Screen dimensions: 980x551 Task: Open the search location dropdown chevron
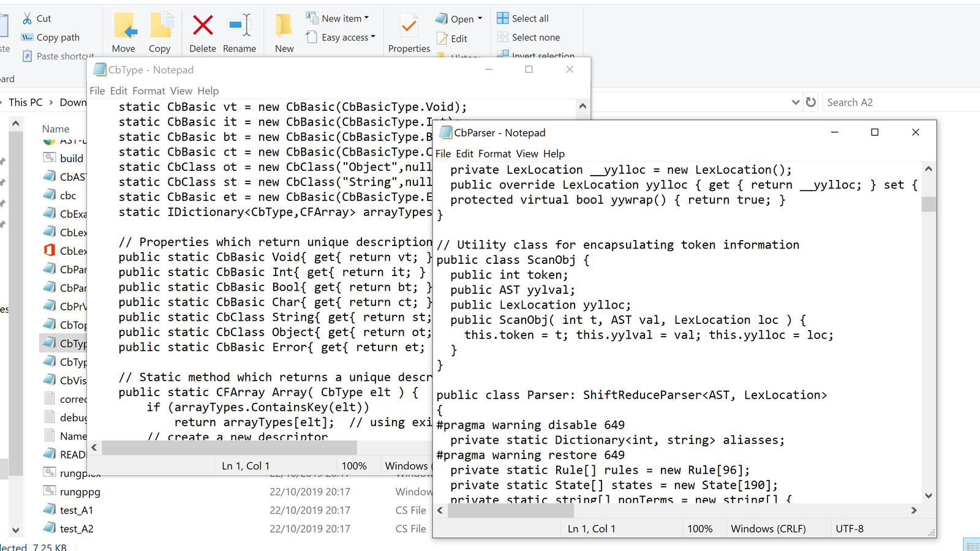click(795, 102)
